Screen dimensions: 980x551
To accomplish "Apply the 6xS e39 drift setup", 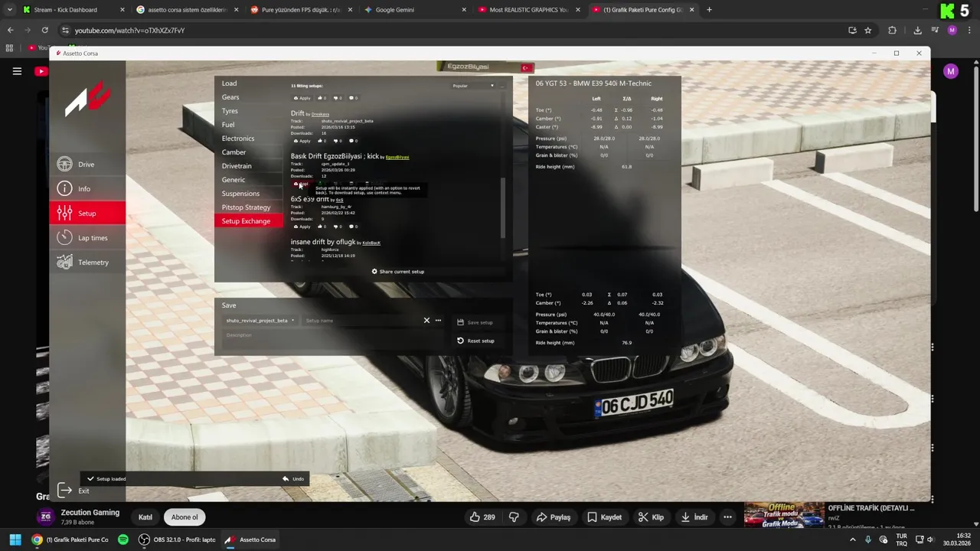I will (x=302, y=227).
